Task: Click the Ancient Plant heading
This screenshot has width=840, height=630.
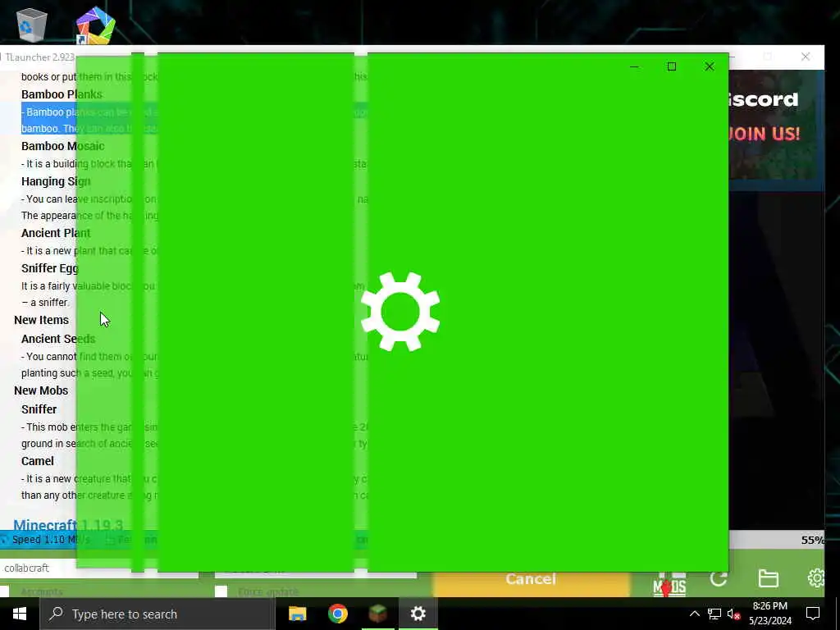Action: pos(56,233)
